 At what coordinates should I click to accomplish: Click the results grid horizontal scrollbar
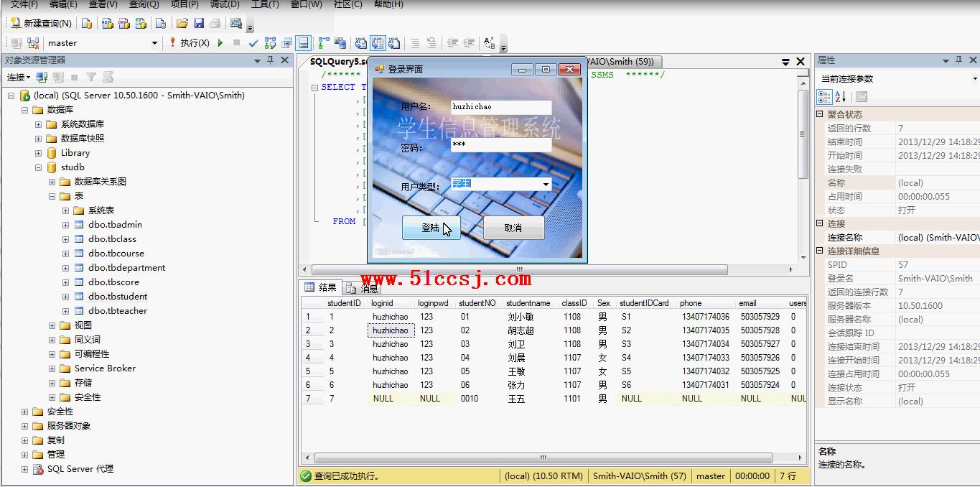coord(543,458)
